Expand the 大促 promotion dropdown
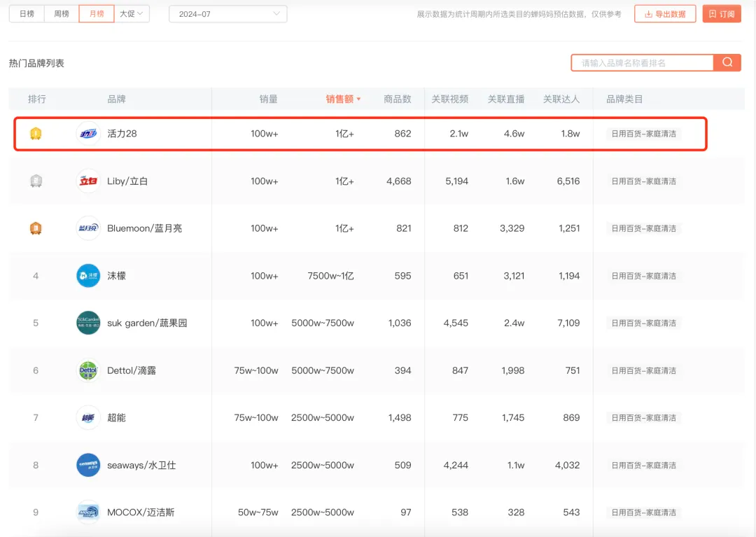Screen dimensions: 756x537 pyautogui.click(x=132, y=14)
